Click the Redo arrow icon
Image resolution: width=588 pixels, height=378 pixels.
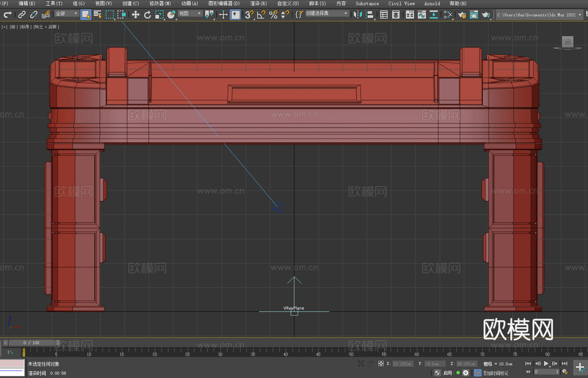coord(7,14)
